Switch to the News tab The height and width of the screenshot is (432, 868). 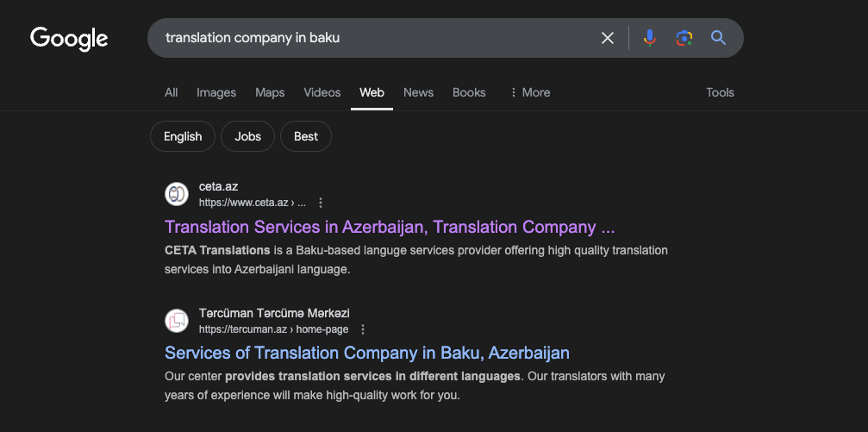tap(419, 92)
